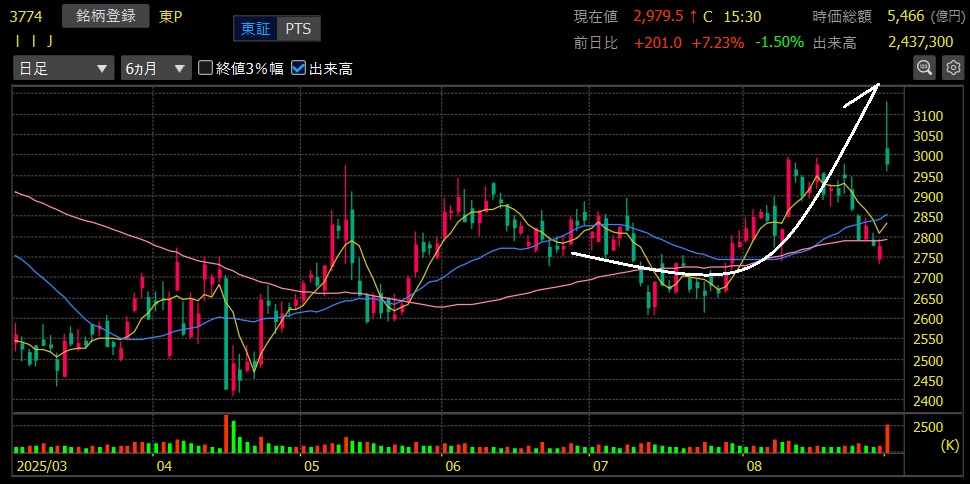The height and width of the screenshot is (484, 970).
Task: Click the 銘柄登録 button
Action: 105,16
